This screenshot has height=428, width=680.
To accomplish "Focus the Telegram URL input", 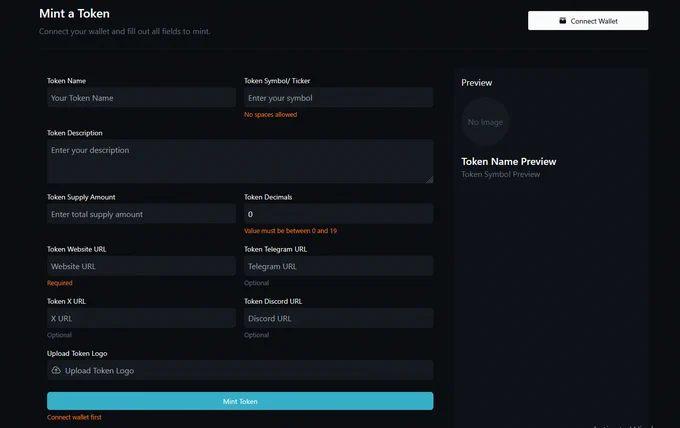I will pos(338,266).
